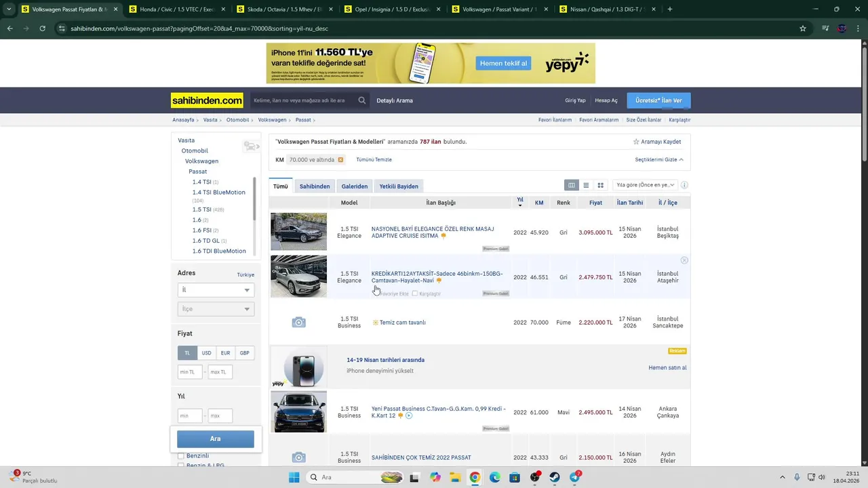The height and width of the screenshot is (488, 868).
Task: Bookmark this page with the star icon
Action: (803, 28)
